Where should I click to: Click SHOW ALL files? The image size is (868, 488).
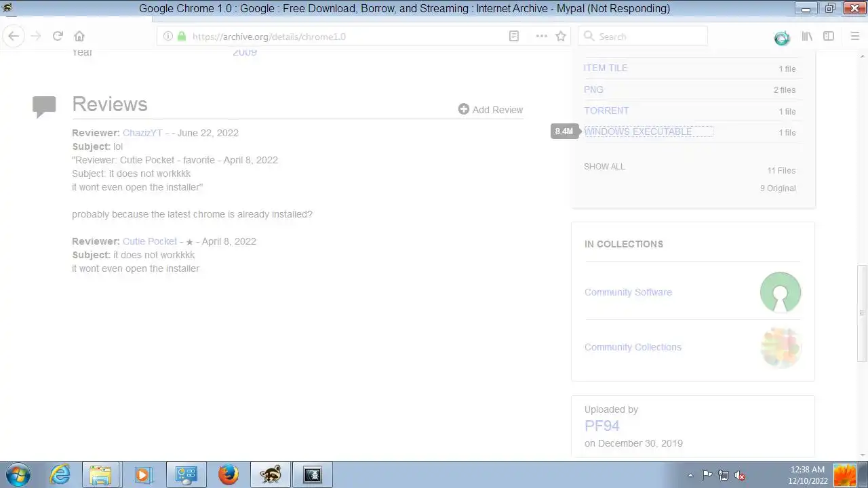(x=604, y=167)
